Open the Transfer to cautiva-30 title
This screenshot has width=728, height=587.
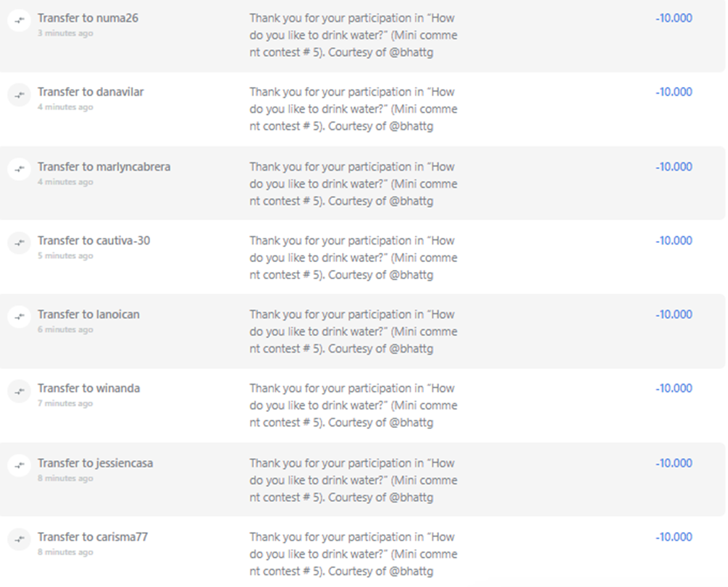click(94, 240)
